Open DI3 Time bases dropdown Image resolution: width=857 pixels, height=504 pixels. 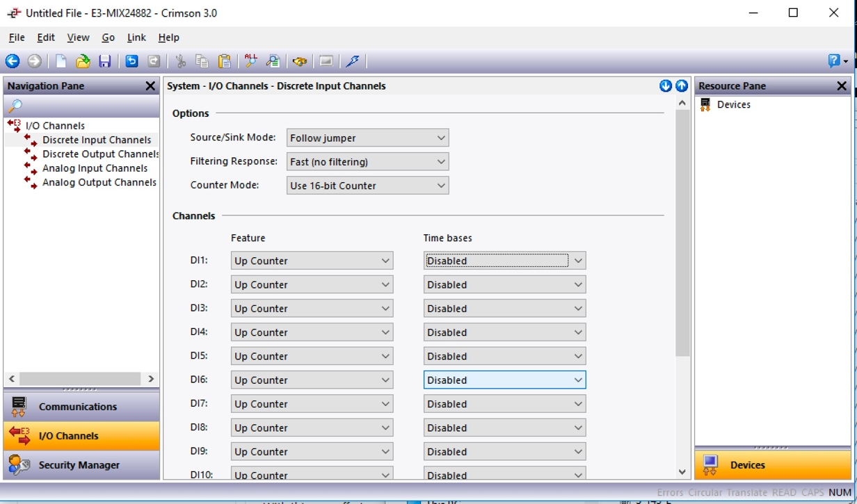coord(504,309)
